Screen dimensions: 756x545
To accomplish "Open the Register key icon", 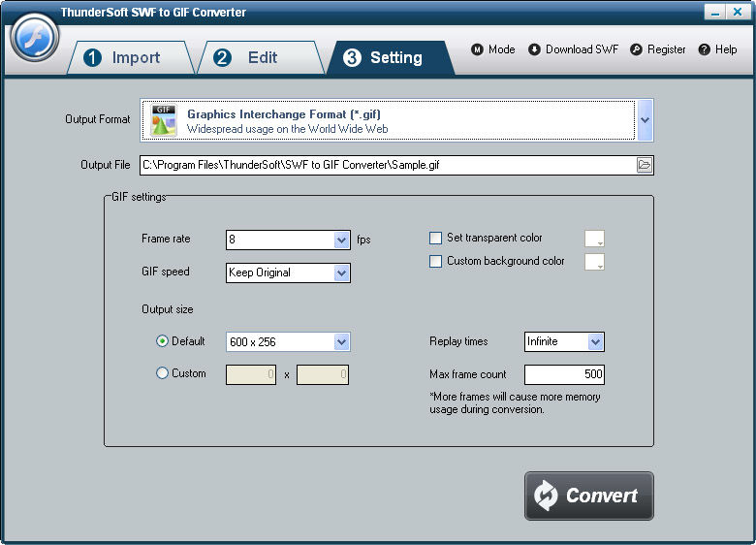I will point(636,49).
